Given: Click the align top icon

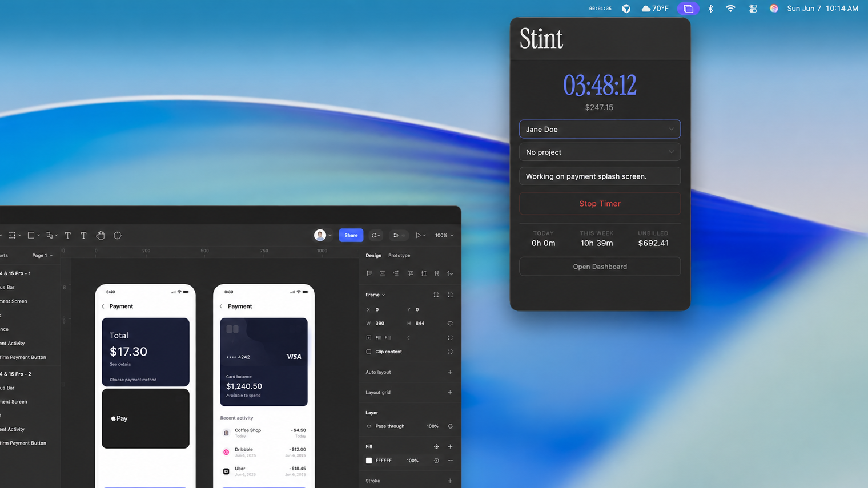Looking at the screenshot, I should point(411,273).
